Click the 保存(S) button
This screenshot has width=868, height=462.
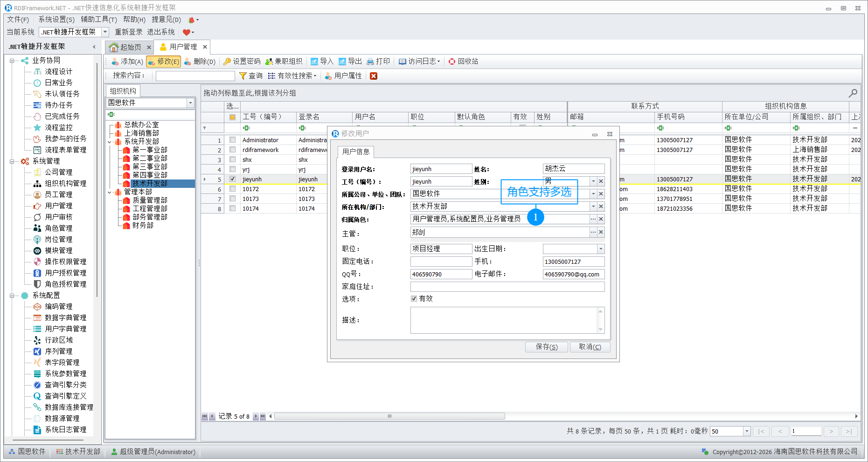pos(546,347)
